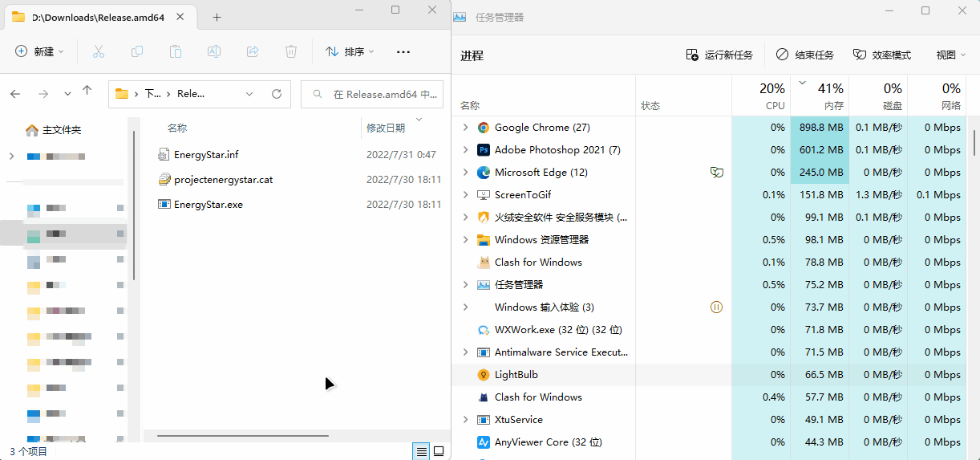Click the search box in Release.amd64
The image size is (980, 460).
coord(377,94)
